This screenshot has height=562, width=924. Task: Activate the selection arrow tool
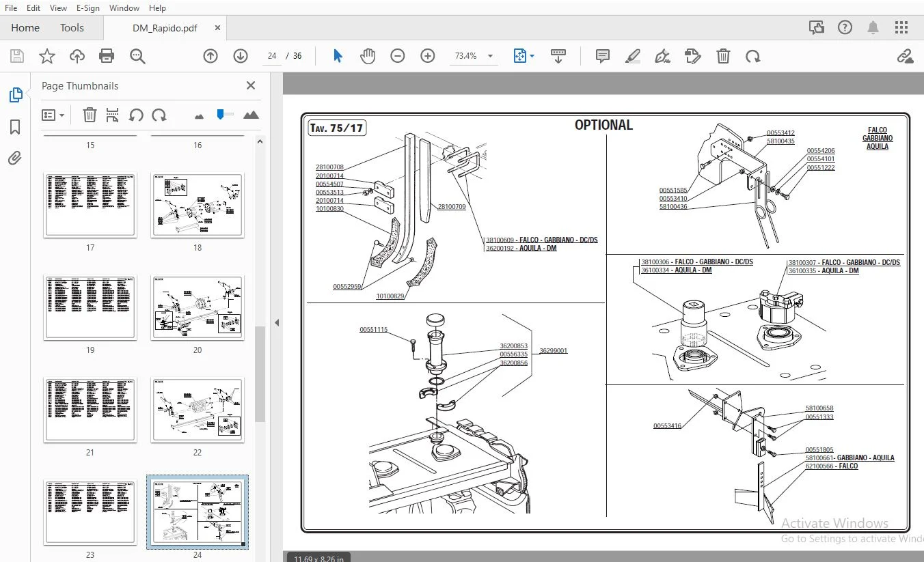[338, 56]
